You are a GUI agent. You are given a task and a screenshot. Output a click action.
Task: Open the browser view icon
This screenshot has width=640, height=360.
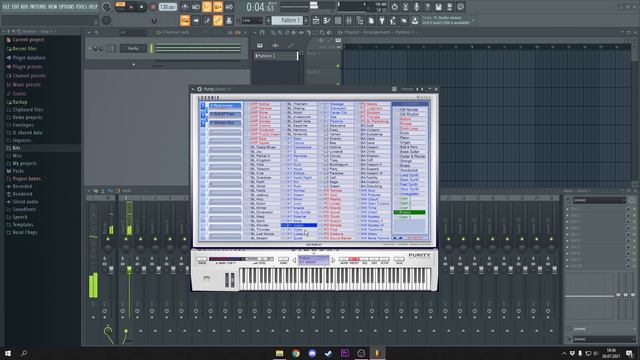(x=360, y=20)
